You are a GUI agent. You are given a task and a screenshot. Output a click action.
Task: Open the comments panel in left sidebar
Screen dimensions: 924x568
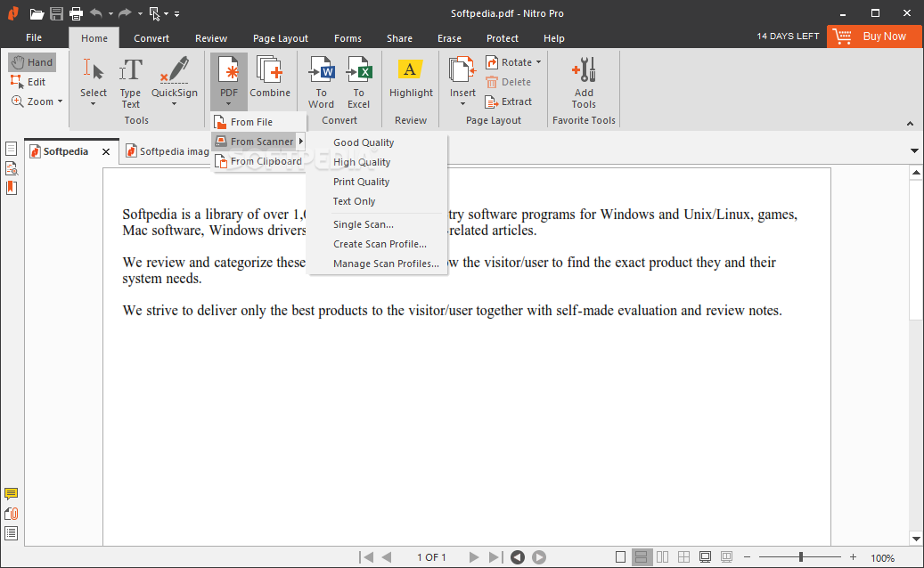pos(12,494)
